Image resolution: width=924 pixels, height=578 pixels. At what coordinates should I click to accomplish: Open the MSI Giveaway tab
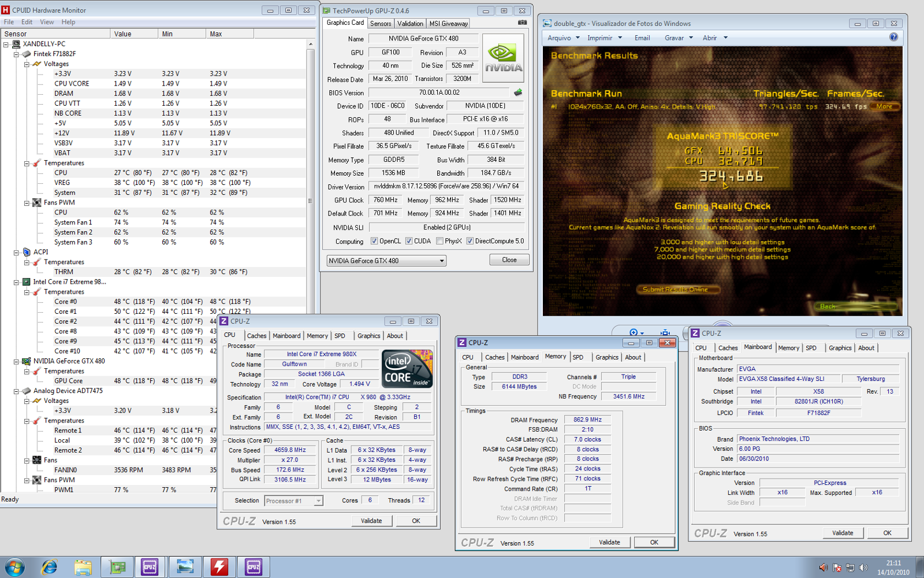[x=449, y=24]
